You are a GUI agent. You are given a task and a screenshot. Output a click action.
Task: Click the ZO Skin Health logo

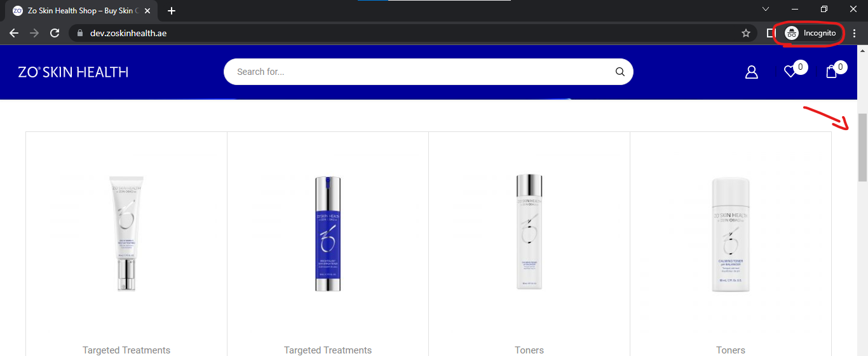point(74,72)
